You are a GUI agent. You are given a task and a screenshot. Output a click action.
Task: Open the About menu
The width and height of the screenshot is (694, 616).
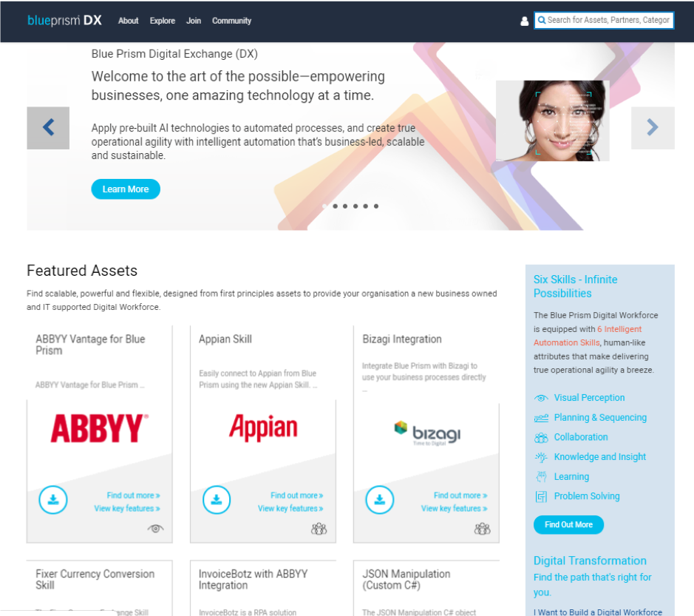(129, 21)
